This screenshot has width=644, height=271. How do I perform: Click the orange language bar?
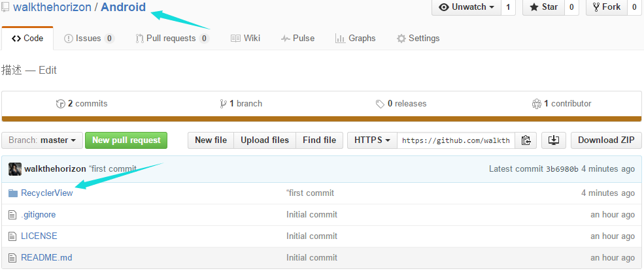[322, 119]
